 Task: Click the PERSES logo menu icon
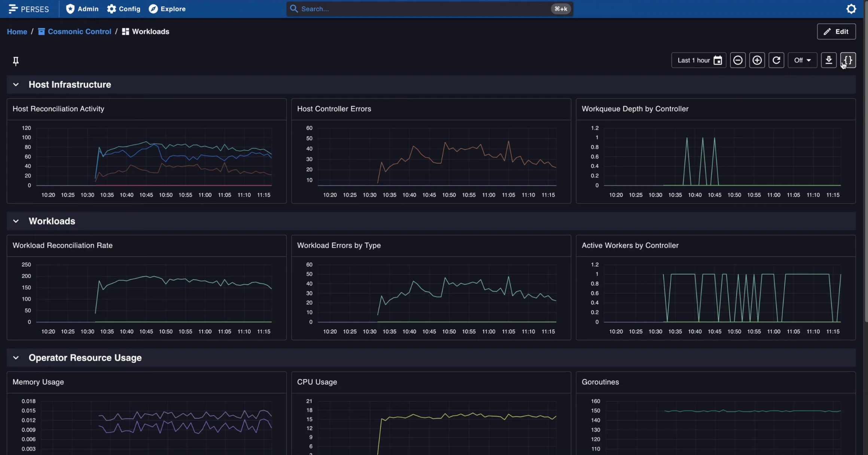pos(13,9)
